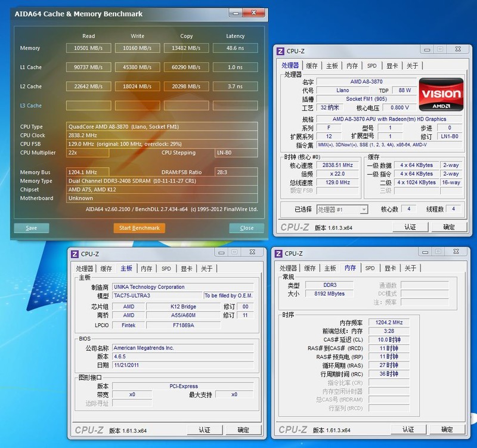Open 关于 tab in the processor CPU-Z window
This screenshot has height=448, width=477.
(x=412, y=66)
